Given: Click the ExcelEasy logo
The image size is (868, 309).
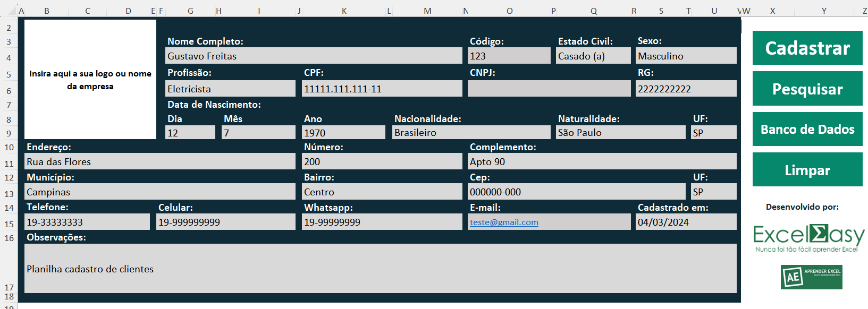Looking at the screenshot, I should [x=808, y=237].
